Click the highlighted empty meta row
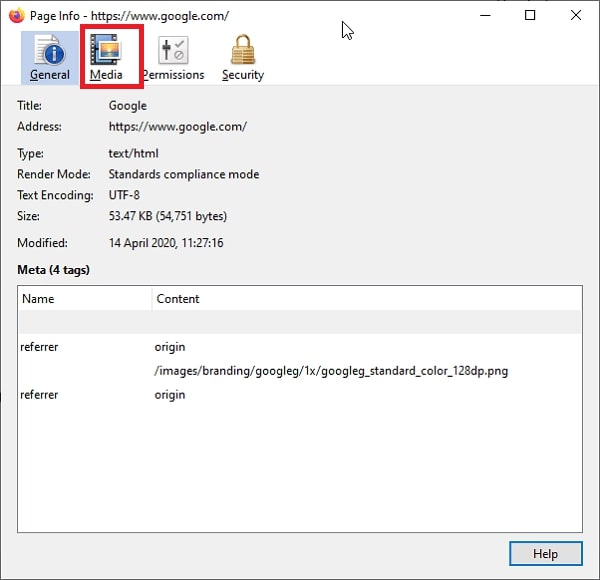This screenshot has height=580, width=600. click(300, 322)
